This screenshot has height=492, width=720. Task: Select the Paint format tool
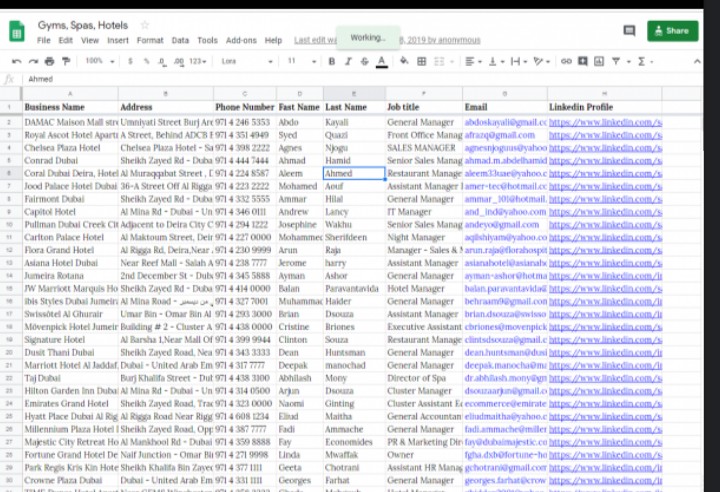[64, 61]
